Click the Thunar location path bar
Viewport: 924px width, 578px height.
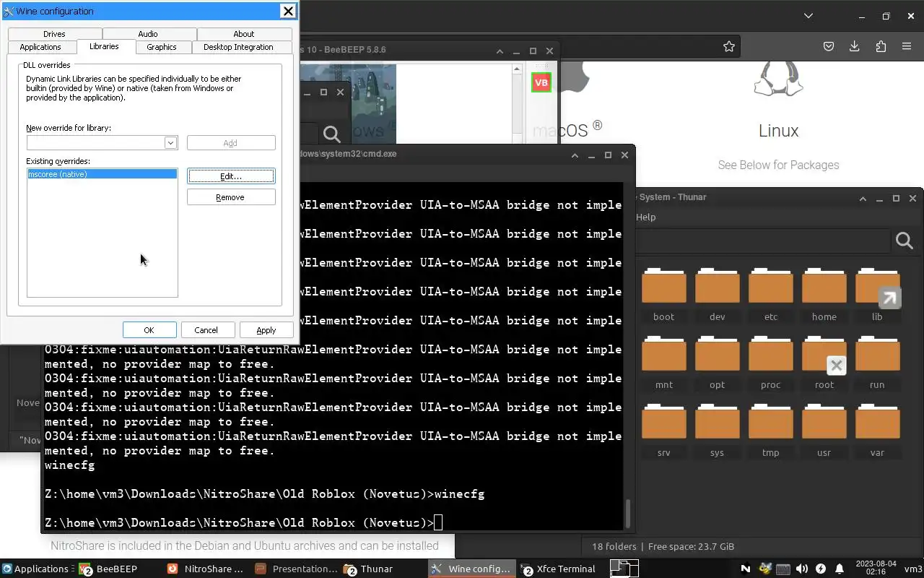(762, 241)
